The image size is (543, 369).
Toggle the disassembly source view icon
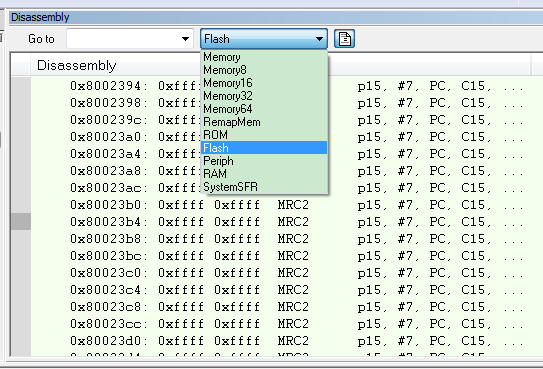tap(344, 38)
